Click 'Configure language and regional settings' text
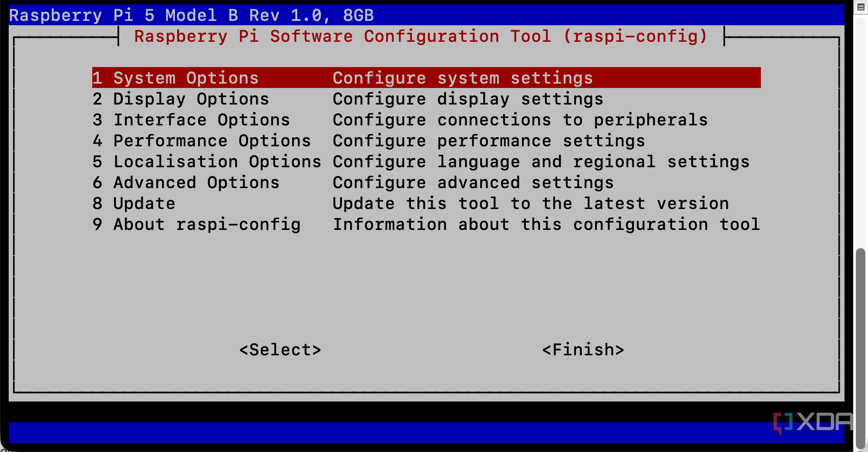 [541, 162]
